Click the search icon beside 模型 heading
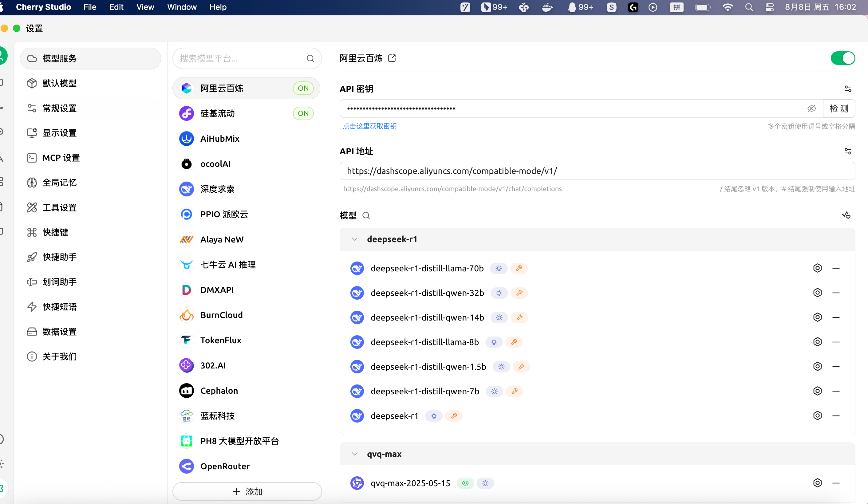 366,216
